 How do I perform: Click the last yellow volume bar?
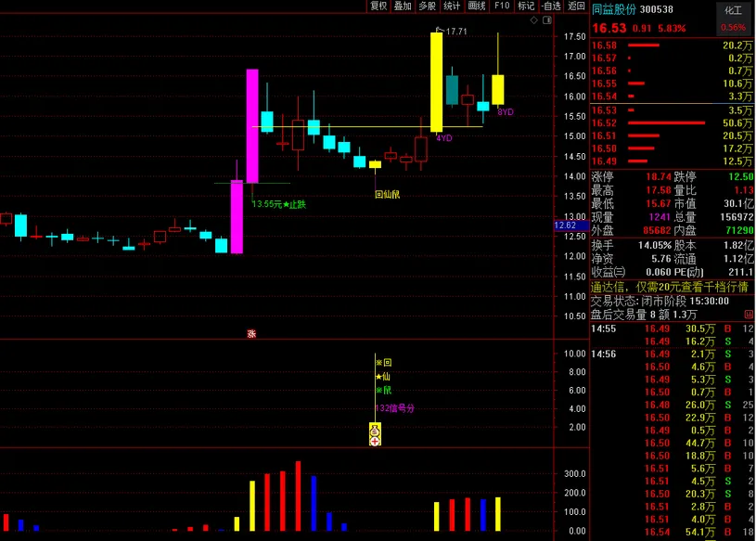click(x=497, y=514)
